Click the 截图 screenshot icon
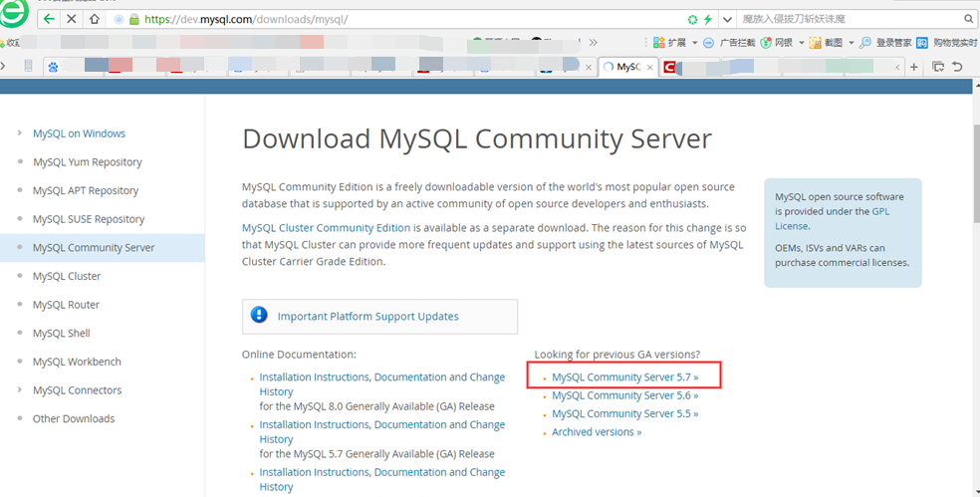This screenshot has height=497, width=980. click(815, 43)
